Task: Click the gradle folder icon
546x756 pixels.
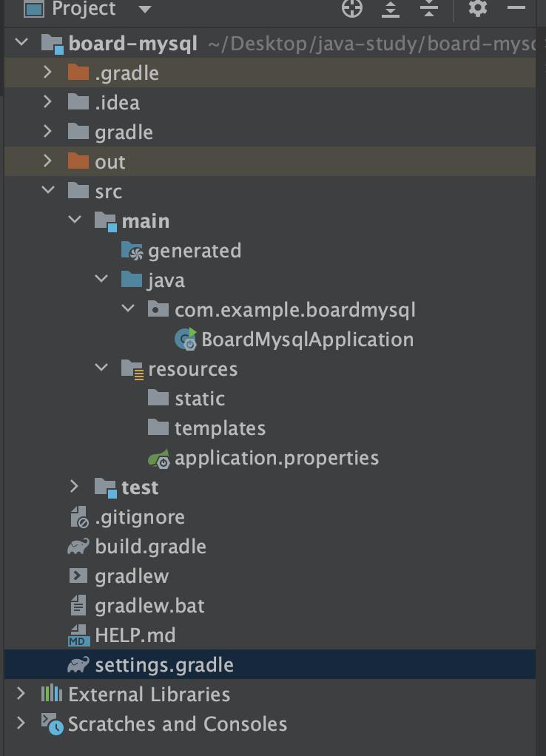Action: click(78, 131)
